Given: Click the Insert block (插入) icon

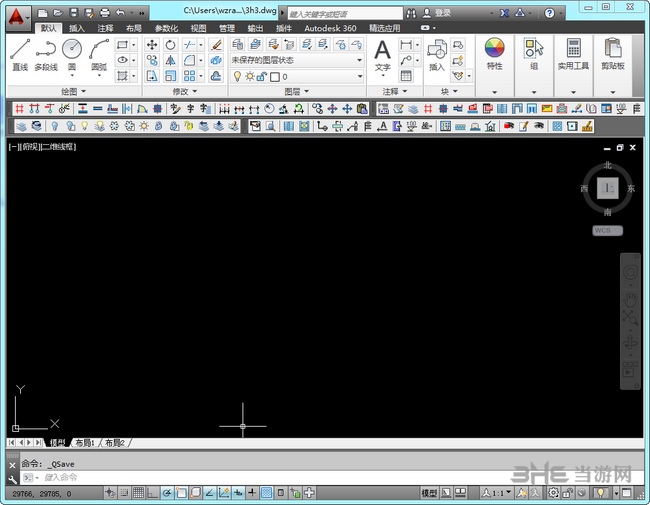Looking at the screenshot, I should pos(436,54).
